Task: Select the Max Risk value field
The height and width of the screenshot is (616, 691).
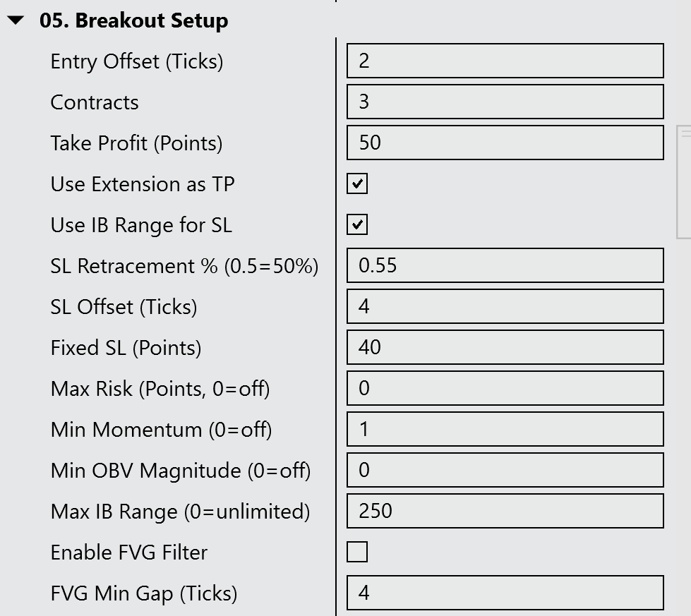Action: click(x=505, y=389)
